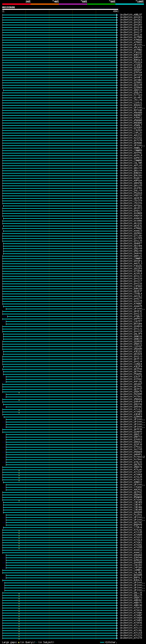The height and width of the screenshot is (644, 146).
Task: Click the white query sequence bar
Action: click(x=60, y=9)
